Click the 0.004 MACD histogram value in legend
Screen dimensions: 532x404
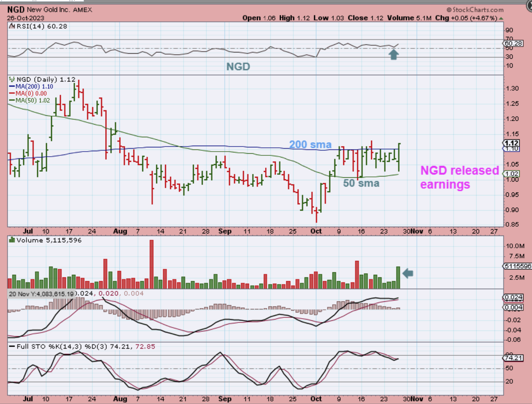pyautogui.click(x=134, y=293)
